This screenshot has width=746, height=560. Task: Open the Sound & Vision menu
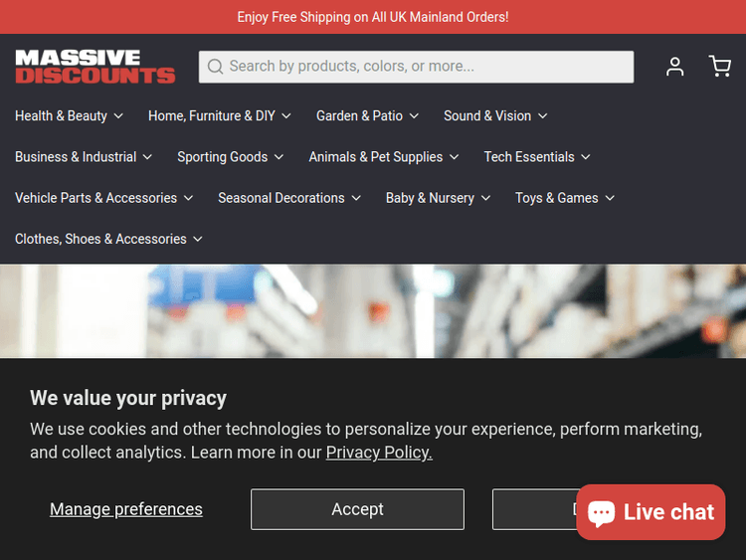495,116
